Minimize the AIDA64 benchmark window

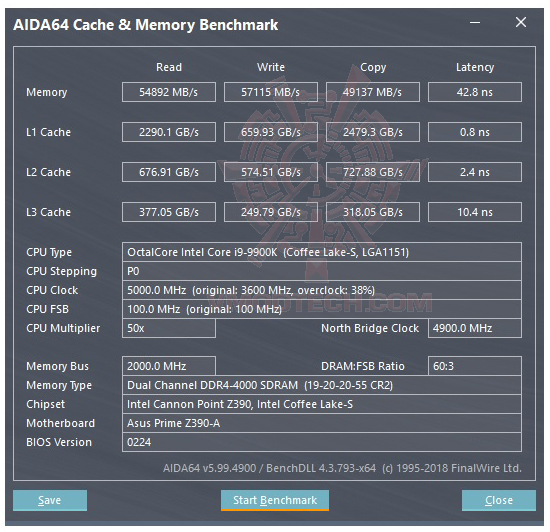coord(475,22)
